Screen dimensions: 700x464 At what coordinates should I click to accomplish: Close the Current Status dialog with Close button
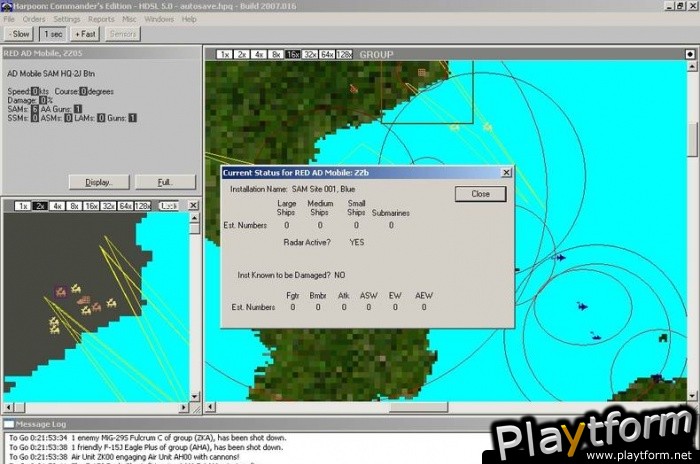coord(480,194)
